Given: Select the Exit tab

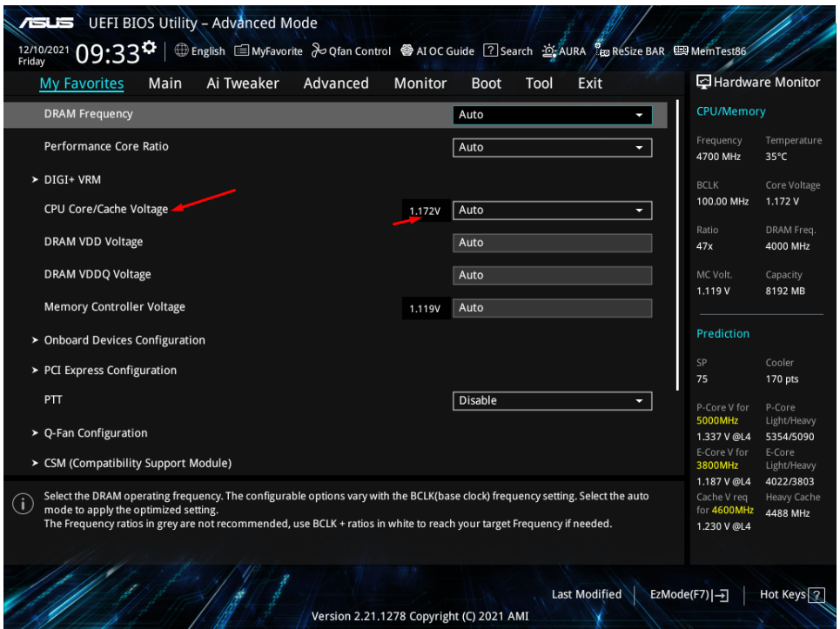Looking at the screenshot, I should tap(590, 84).
